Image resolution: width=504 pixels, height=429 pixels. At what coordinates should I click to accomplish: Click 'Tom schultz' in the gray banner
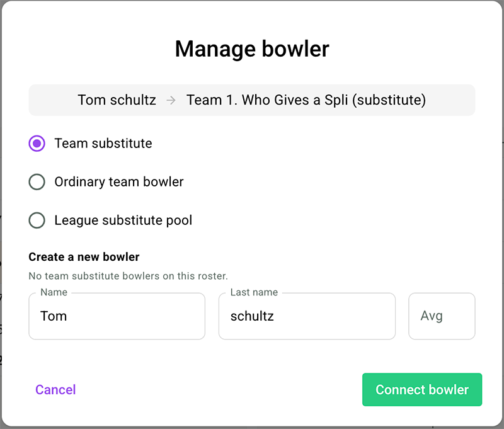click(x=117, y=100)
